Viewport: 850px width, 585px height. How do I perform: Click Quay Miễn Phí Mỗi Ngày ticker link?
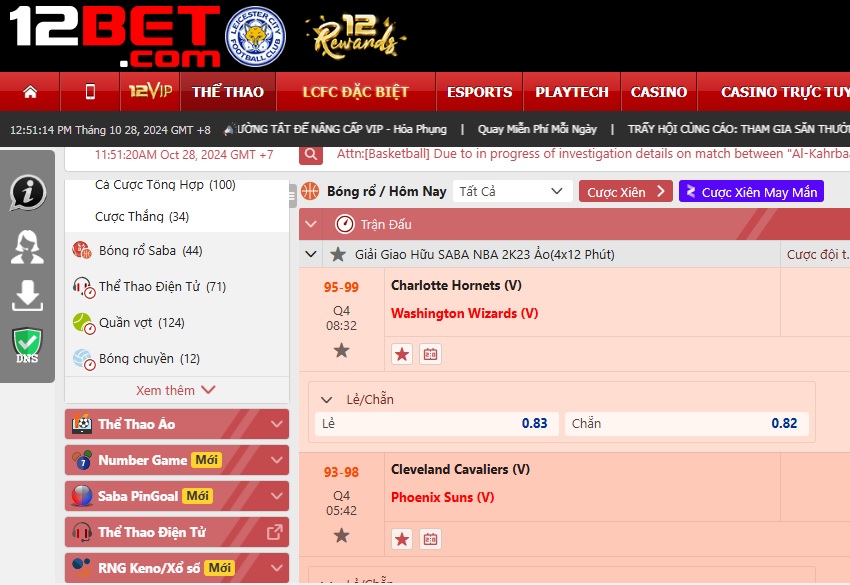click(x=537, y=129)
